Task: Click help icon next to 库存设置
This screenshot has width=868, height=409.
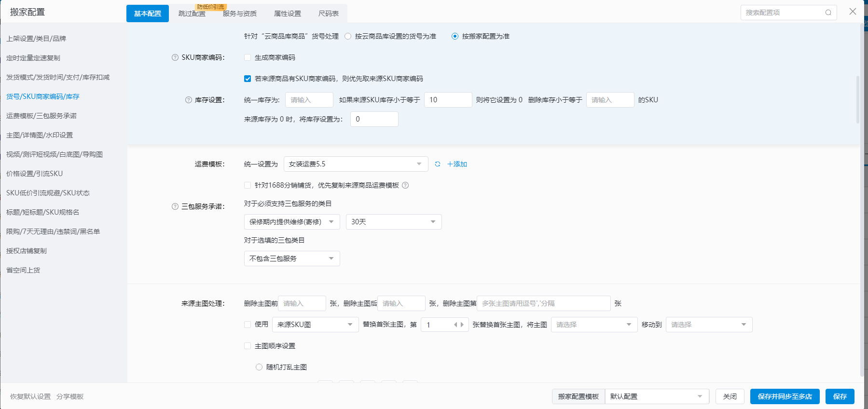Action: [189, 100]
